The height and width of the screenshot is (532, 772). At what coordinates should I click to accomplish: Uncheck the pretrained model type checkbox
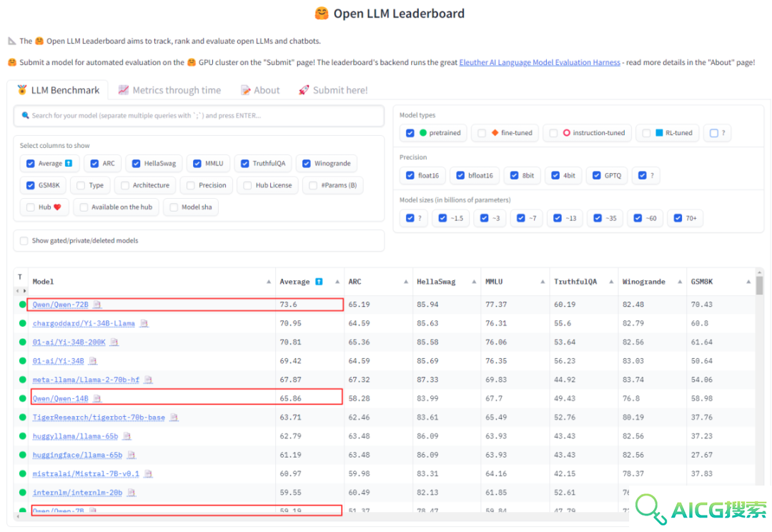[410, 133]
